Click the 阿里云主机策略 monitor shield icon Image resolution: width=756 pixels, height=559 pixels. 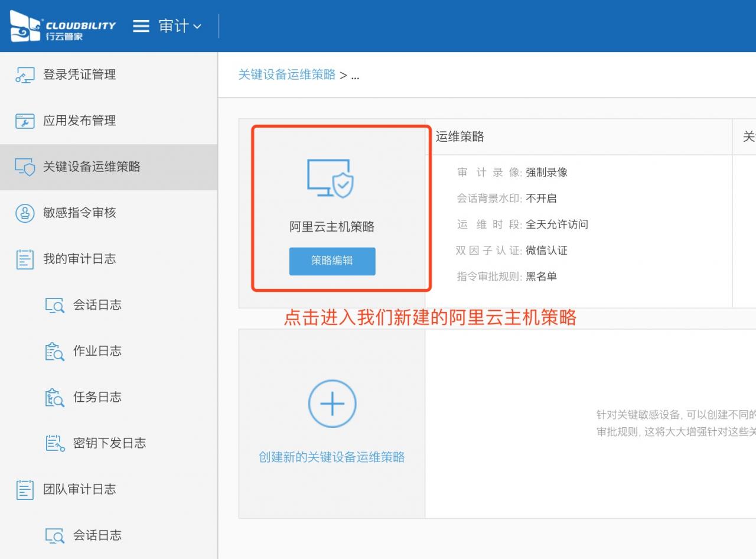point(331,178)
